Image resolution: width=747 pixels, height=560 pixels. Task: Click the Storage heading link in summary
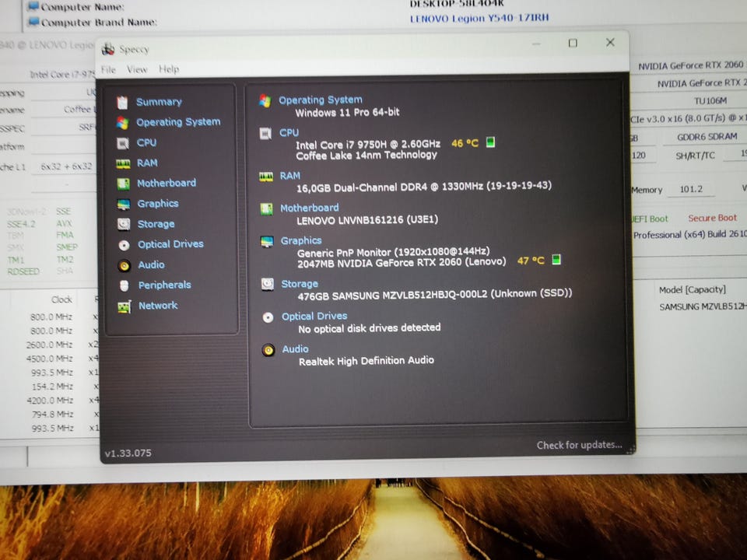[299, 285]
